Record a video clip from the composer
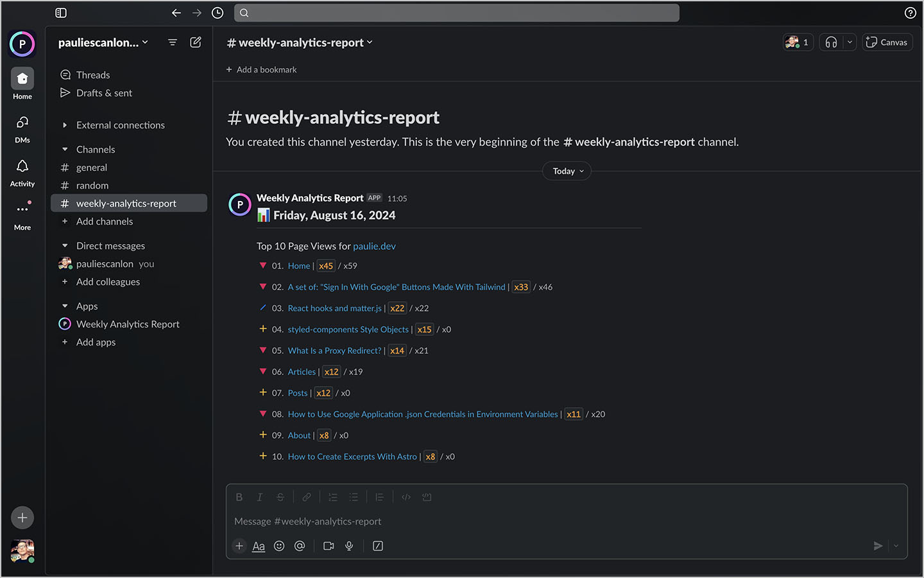Screen dimensions: 924x578 329,545
